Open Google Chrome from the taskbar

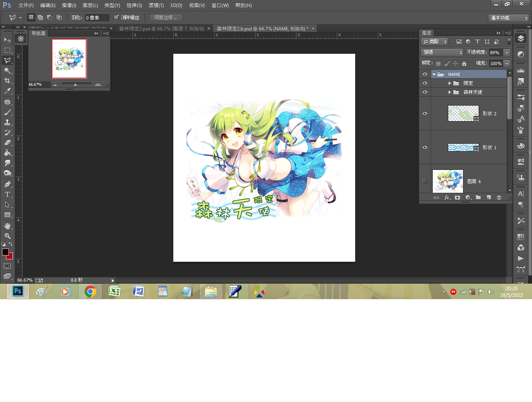click(90, 291)
